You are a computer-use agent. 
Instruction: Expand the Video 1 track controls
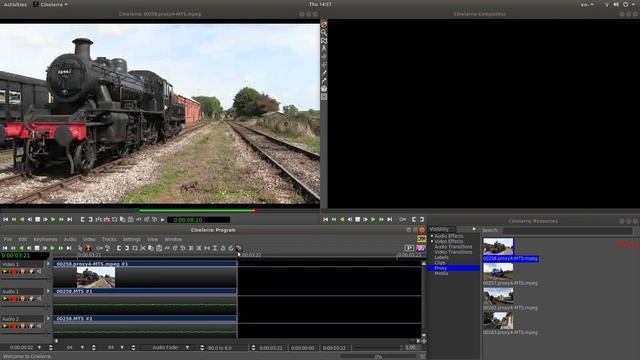48,264
